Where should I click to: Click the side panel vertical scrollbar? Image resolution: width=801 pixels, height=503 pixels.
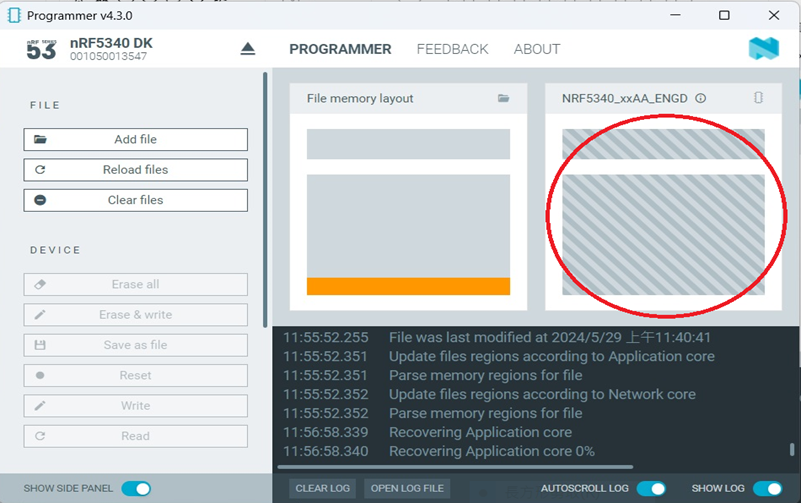(265, 200)
